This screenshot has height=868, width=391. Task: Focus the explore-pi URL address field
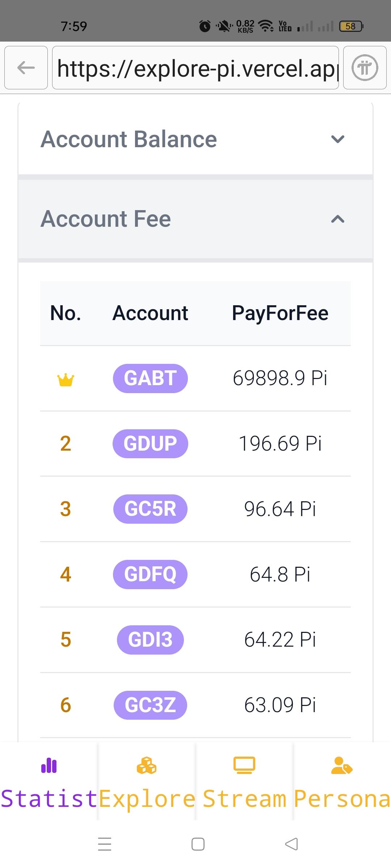click(195, 68)
